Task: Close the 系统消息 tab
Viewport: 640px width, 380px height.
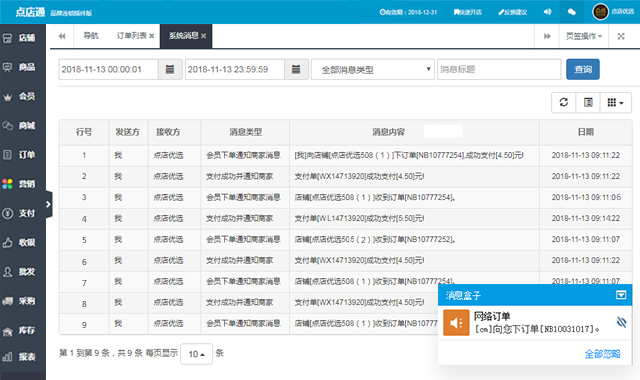Action: (x=204, y=36)
